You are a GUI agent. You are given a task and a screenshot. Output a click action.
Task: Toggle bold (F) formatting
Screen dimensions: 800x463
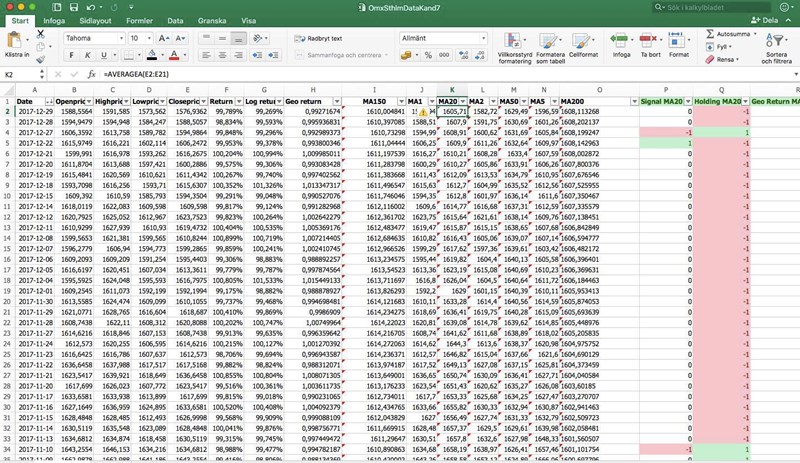coord(72,55)
